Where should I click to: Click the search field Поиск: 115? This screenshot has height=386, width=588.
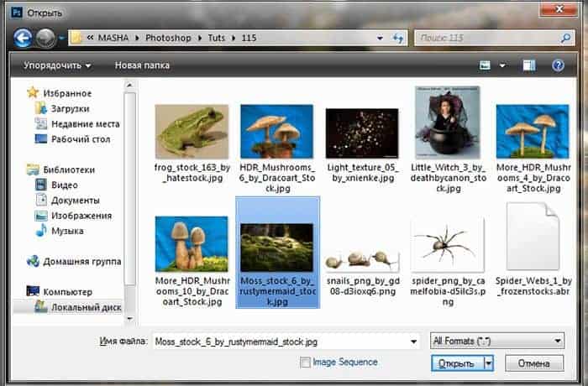(487, 39)
